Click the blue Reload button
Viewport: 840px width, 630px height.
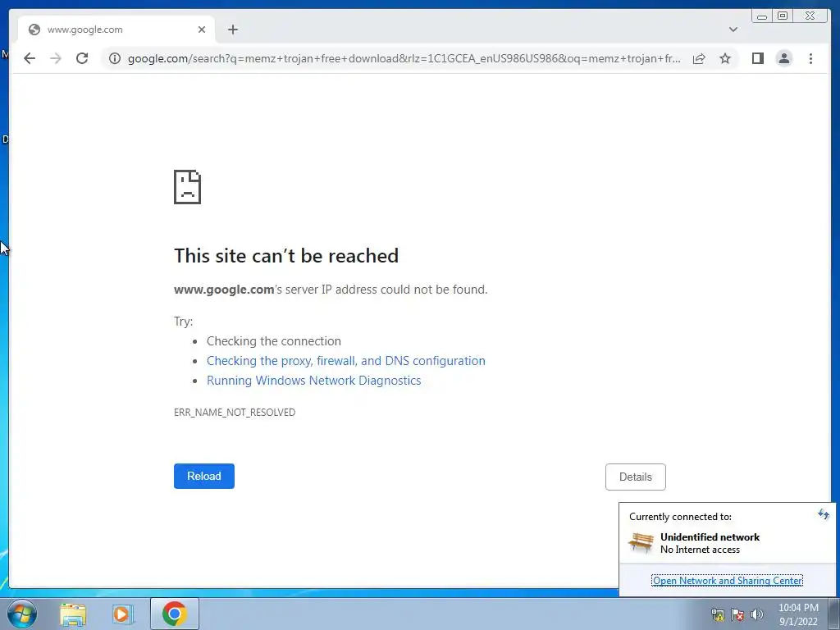[204, 477]
